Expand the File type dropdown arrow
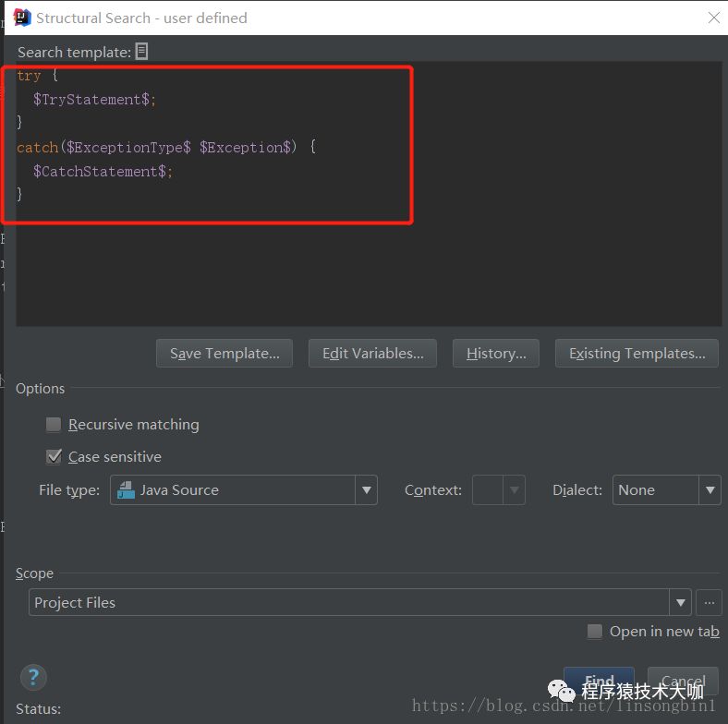Screen dimensions: 728x724 coord(367,490)
